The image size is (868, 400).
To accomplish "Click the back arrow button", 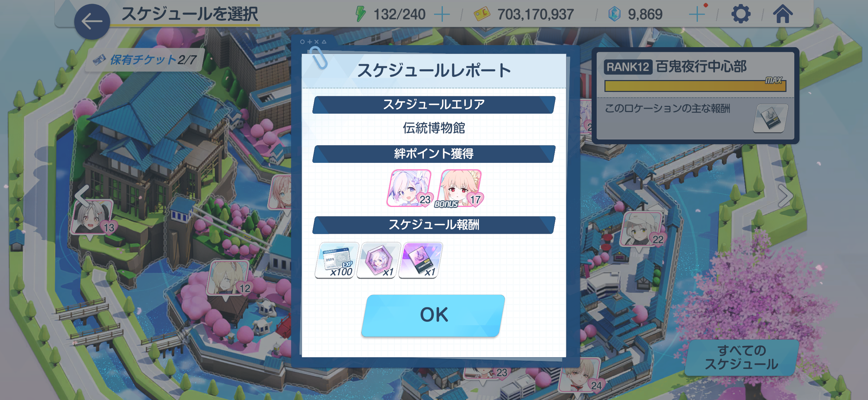I will click(92, 21).
